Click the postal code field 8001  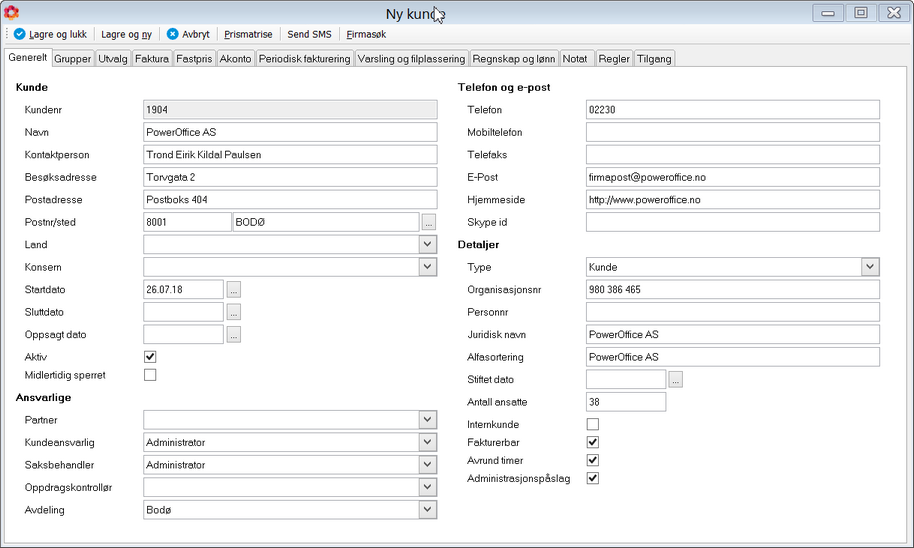point(187,222)
